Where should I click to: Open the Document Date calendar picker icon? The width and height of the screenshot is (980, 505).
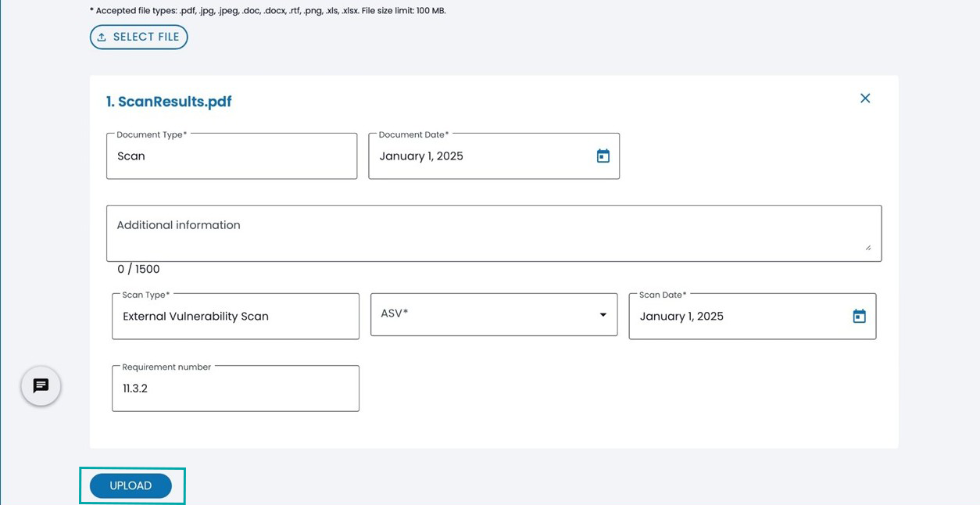coord(603,156)
